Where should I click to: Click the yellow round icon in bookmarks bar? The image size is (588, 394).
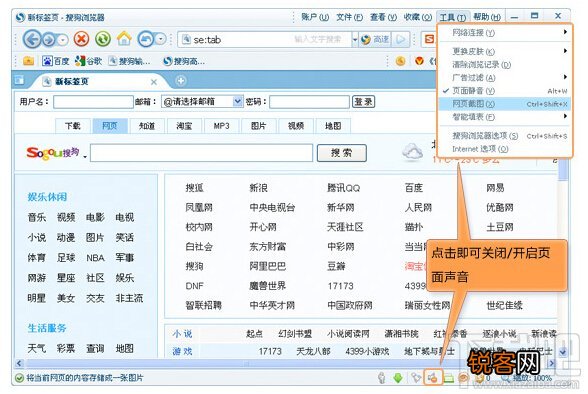pos(400,61)
